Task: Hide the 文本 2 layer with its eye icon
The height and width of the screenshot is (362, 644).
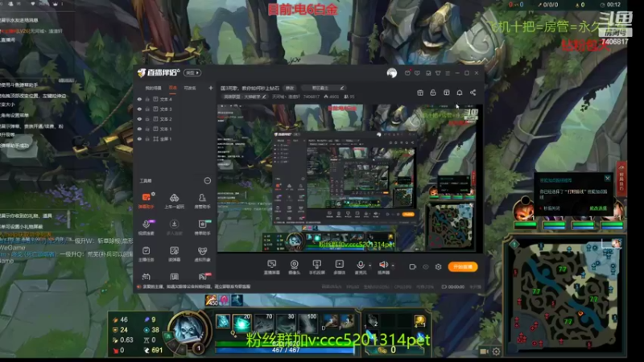Action: (x=139, y=119)
